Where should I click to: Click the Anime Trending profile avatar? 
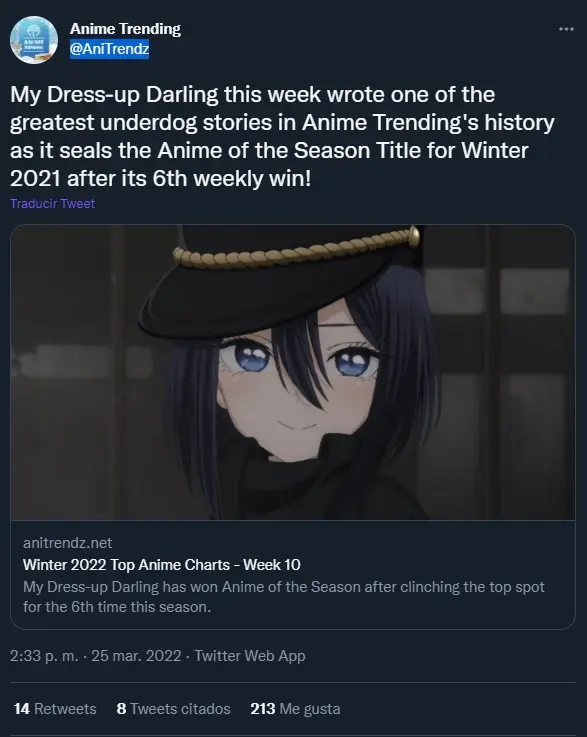34,40
